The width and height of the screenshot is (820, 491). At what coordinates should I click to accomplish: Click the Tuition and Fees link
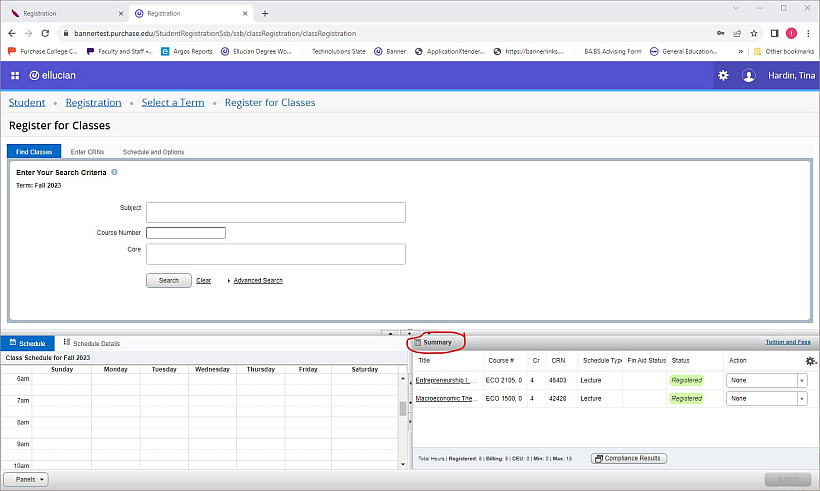[x=789, y=342]
